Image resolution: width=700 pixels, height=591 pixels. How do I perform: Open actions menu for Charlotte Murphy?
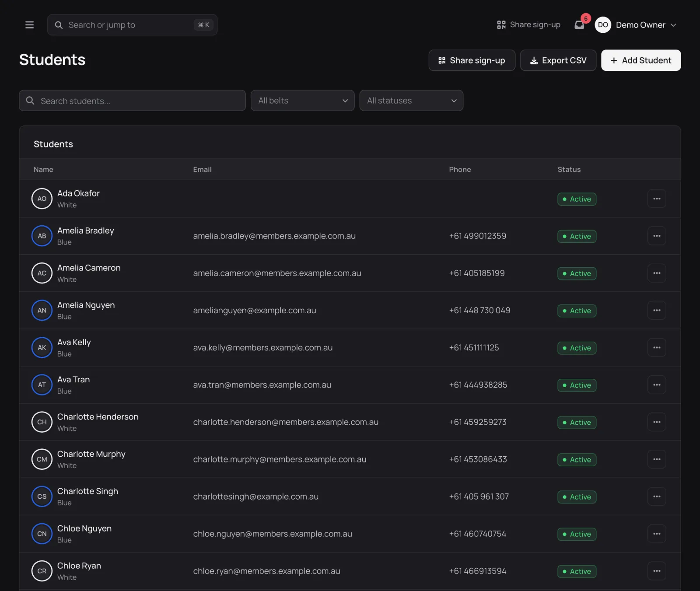click(657, 459)
